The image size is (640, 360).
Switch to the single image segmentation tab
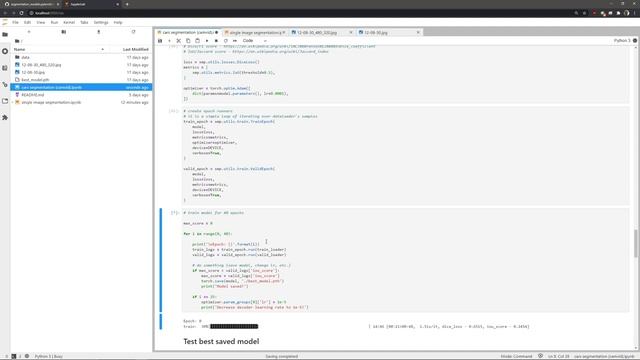point(255,32)
